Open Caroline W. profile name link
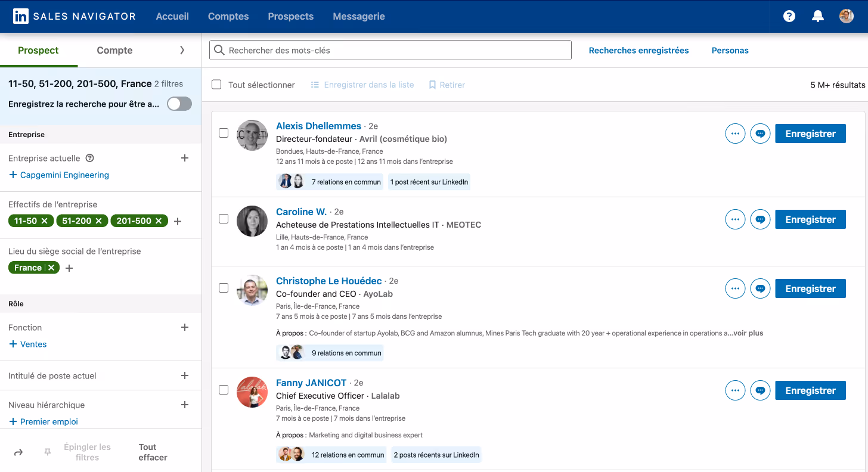The width and height of the screenshot is (868, 472). click(x=301, y=212)
